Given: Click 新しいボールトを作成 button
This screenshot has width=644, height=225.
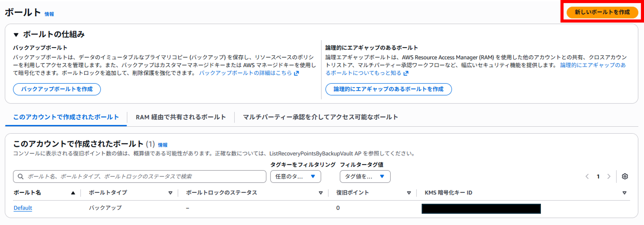Looking at the screenshot, I should click(602, 12).
